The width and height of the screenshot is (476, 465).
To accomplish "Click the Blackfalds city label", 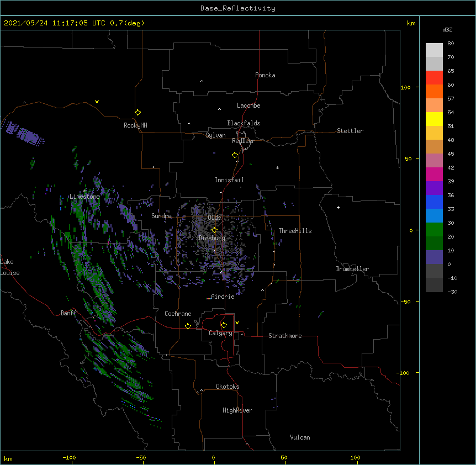I will [x=244, y=123].
